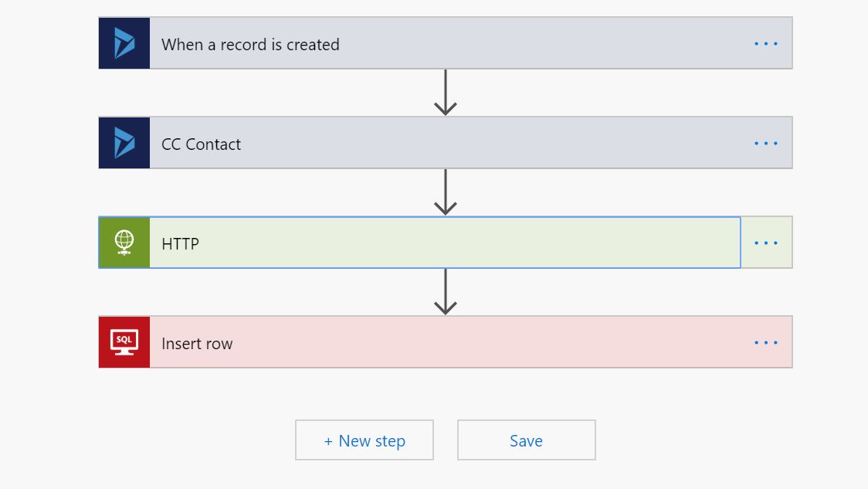Screen dimensions: 868x489
Task: Save the flow
Action: pos(526,440)
